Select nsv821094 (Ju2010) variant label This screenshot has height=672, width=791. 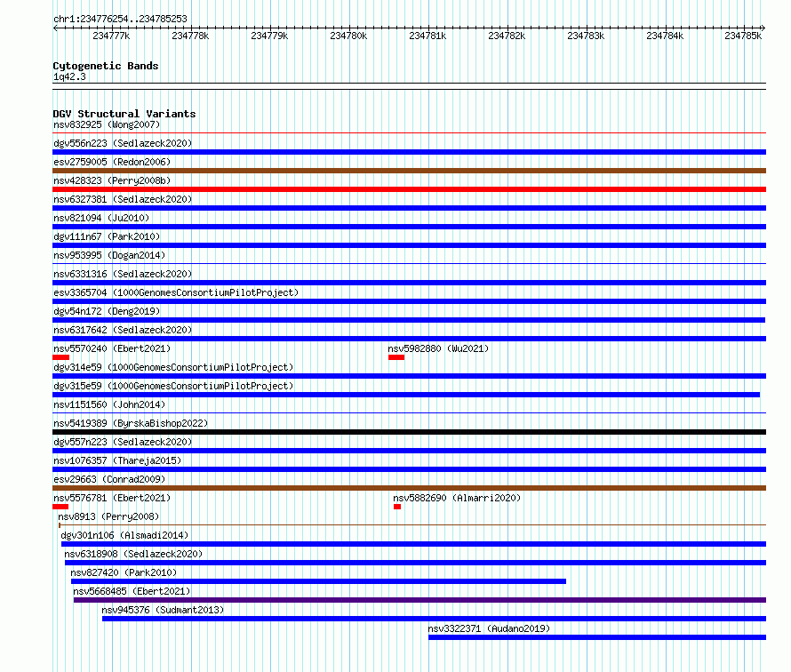click(x=101, y=218)
